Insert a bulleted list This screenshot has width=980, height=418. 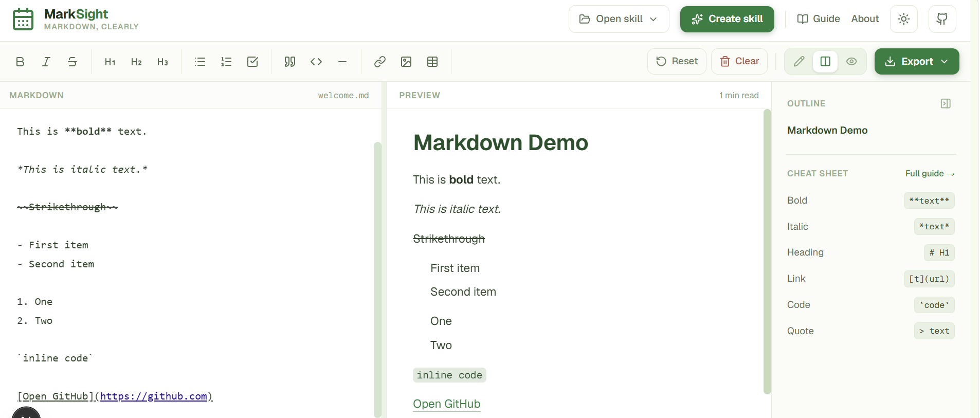pyautogui.click(x=200, y=62)
